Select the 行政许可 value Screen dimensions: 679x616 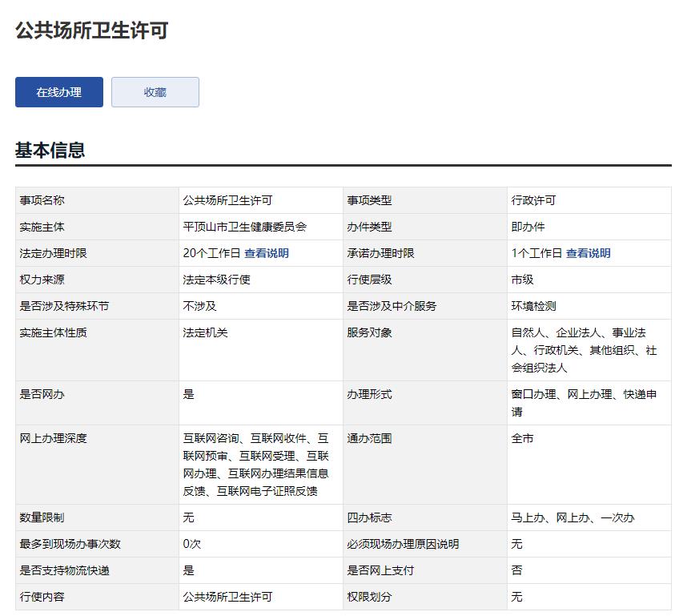click(x=533, y=200)
